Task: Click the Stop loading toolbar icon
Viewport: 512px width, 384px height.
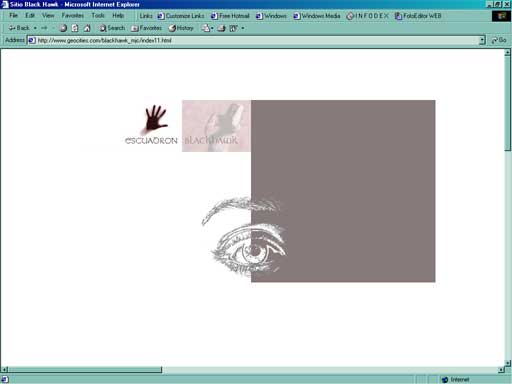Action: tap(63, 28)
